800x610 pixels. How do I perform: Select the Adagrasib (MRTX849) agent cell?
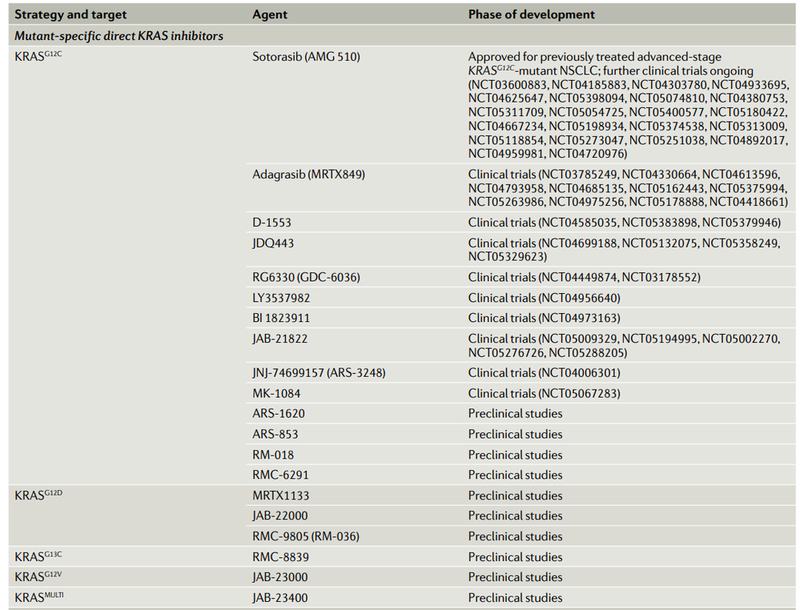click(x=309, y=174)
